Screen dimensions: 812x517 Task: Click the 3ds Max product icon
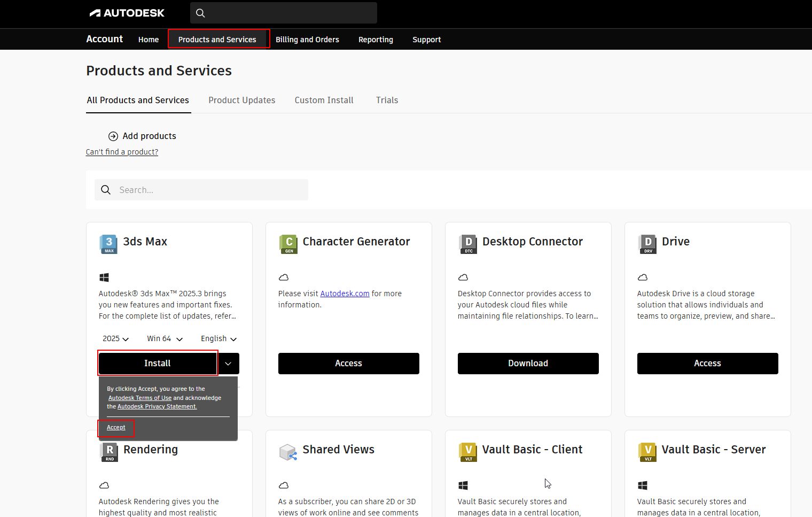point(108,244)
